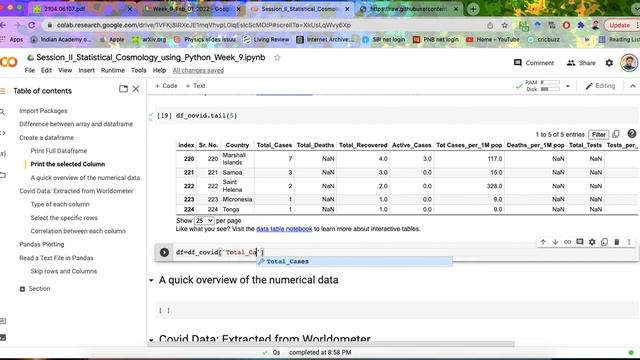The image size is (640, 360).
Task: Reload the browser page
Action: click(x=31, y=25)
